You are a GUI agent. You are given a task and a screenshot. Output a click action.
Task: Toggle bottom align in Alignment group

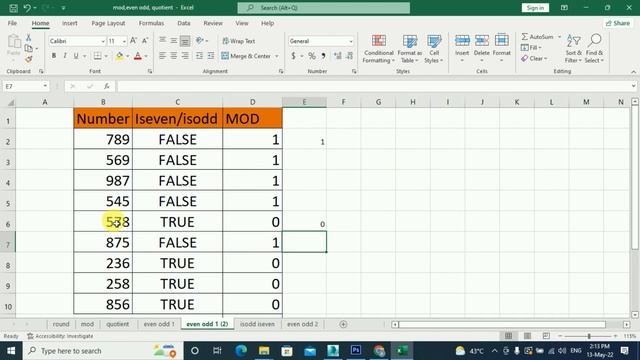pos(185,40)
